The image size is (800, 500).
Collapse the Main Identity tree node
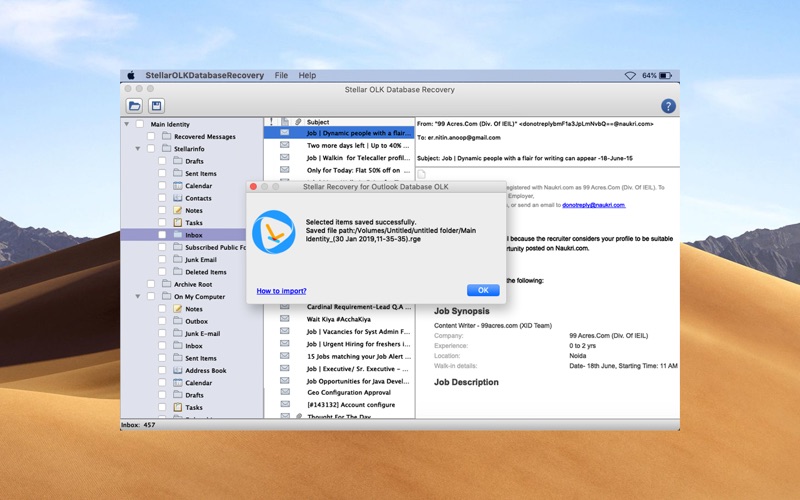tap(127, 124)
